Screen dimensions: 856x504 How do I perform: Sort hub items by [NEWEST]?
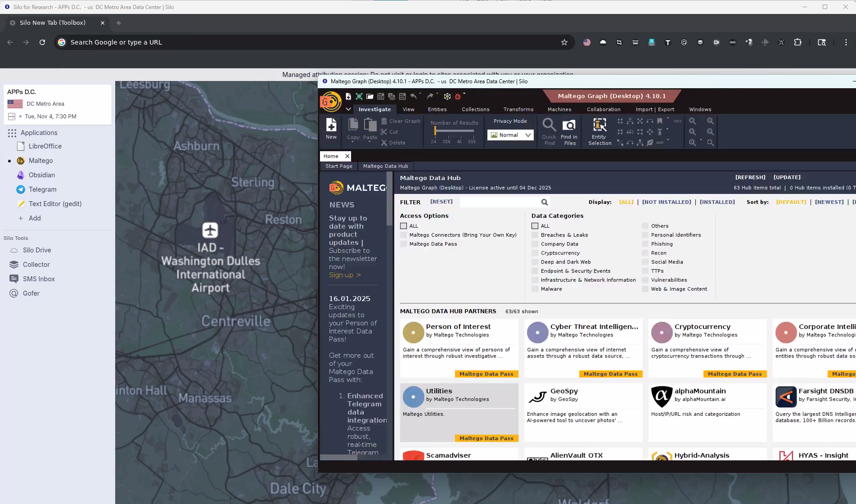[x=829, y=202]
